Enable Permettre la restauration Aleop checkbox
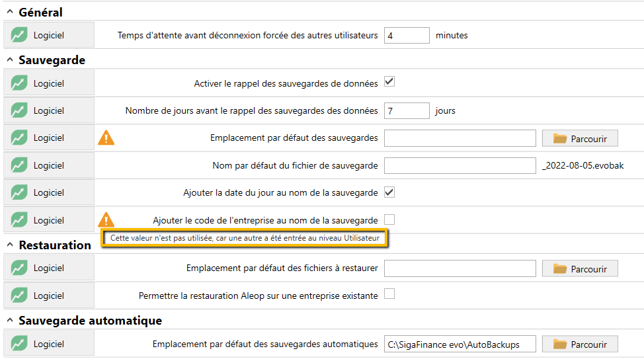 tap(389, 294)
